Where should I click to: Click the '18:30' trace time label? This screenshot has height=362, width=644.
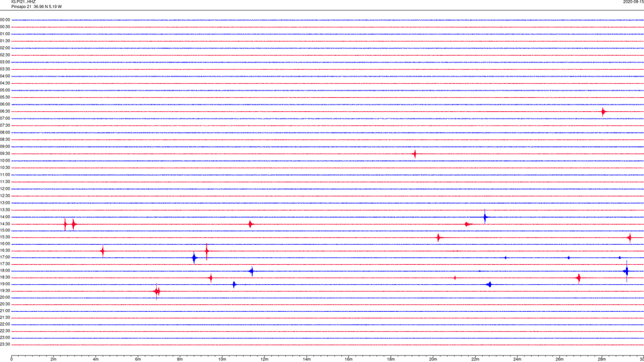[5, 278]
